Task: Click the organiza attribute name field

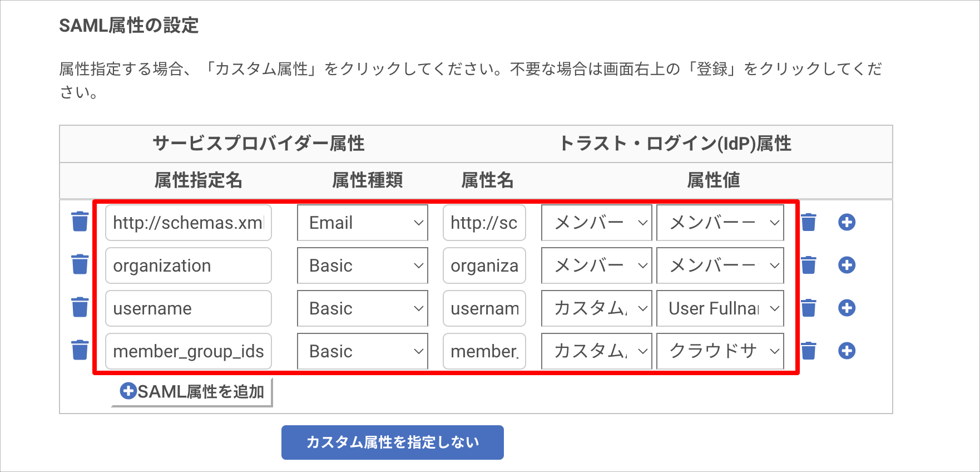Action: 484,265
